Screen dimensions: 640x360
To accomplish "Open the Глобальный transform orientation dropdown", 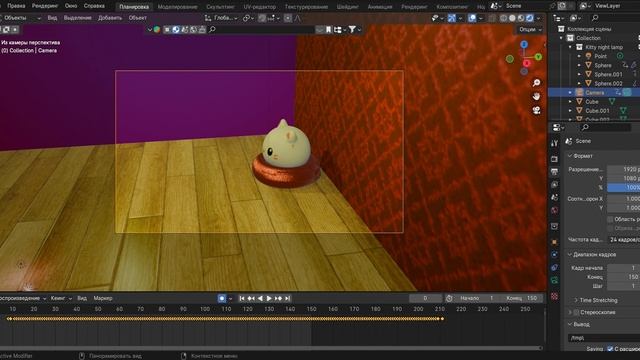I will click(221, 18).
